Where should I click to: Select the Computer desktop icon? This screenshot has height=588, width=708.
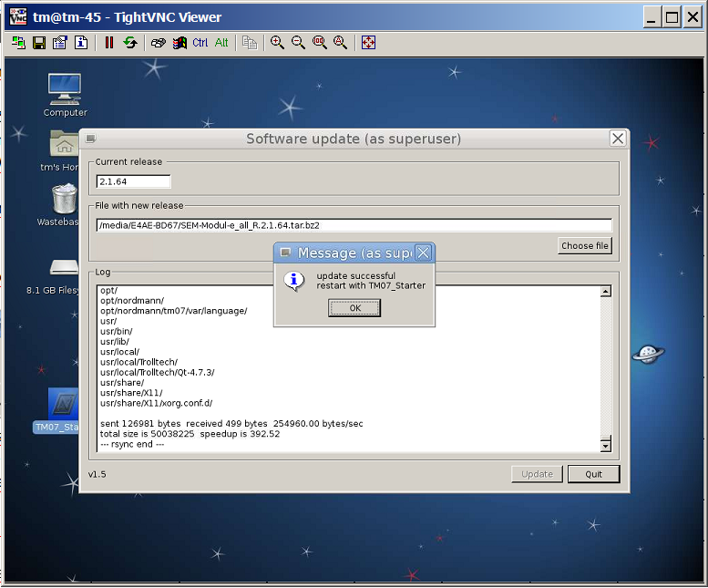(65, 96)
